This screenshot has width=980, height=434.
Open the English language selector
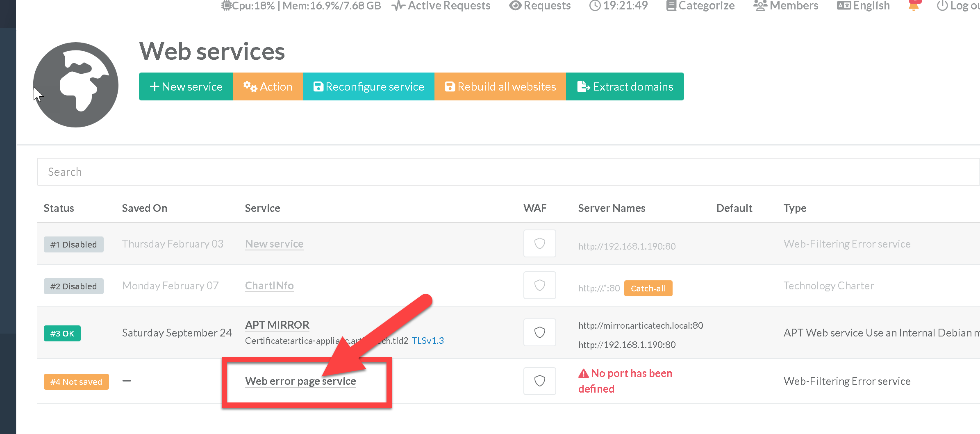point(864,6)
